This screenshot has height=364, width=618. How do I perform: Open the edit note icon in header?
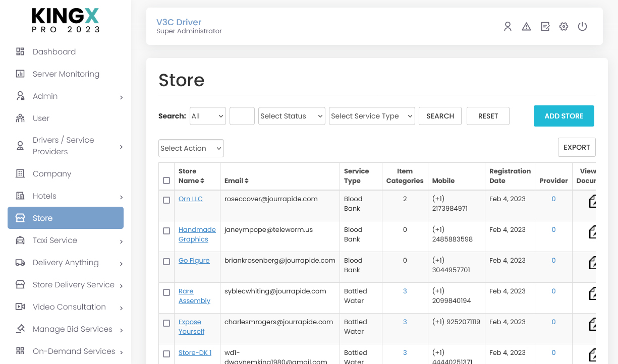click(x=545, y=27)
